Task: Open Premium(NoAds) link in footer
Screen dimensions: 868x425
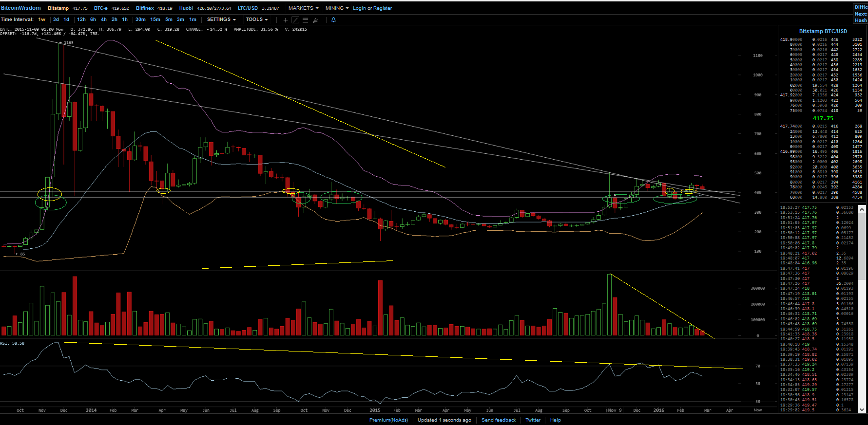Action: (x=388, y=420)
